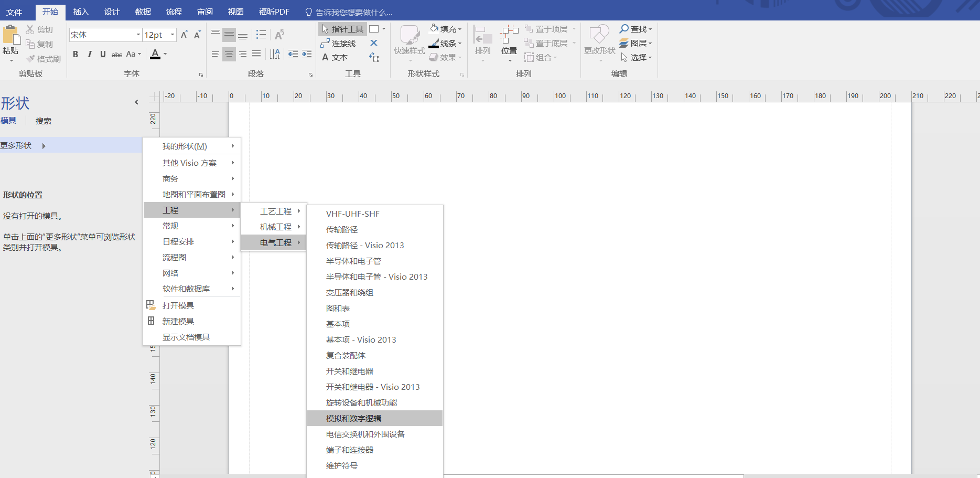The width and height of the screenshot is (980, 478).
Task: Open the 机械工程 submenu entry
Action: 275,227
